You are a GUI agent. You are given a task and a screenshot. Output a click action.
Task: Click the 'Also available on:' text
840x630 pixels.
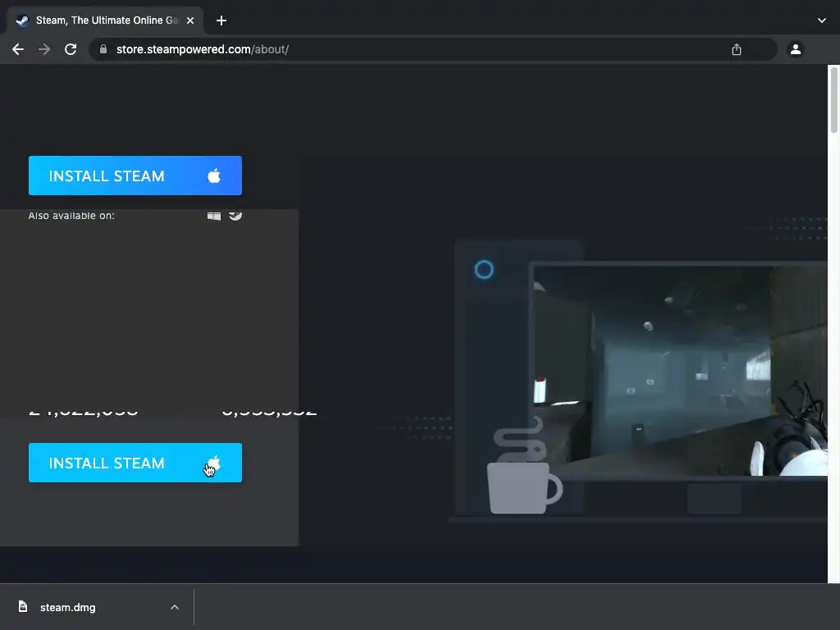(71, 216)
